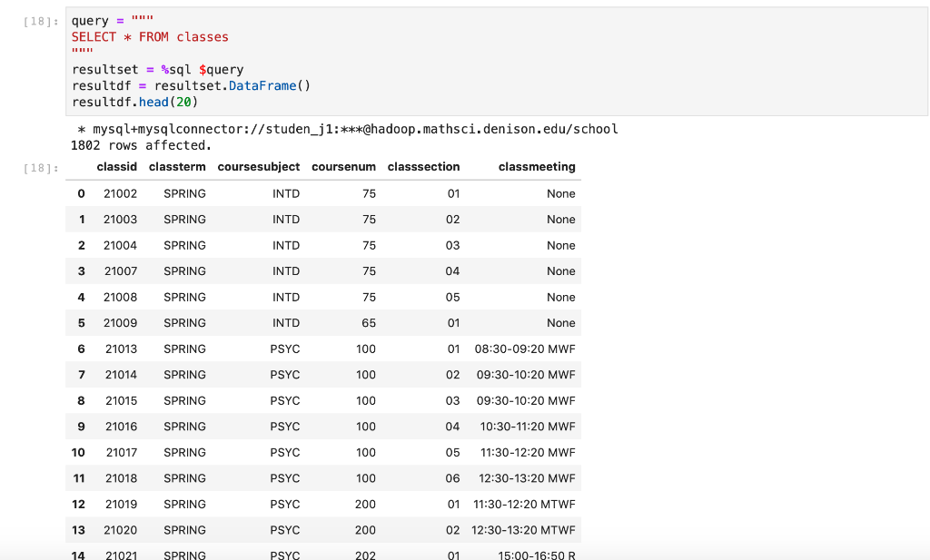Click the None value in row 2
Screen dimensions: 930x560
pyautogui.click(x=561, y=245)
